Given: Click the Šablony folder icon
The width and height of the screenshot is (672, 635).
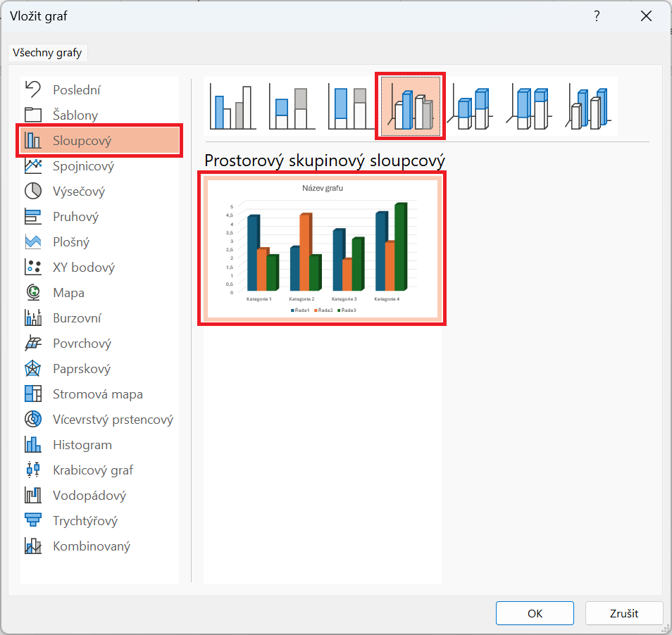Looking at the screenshot, I should 33,115.
